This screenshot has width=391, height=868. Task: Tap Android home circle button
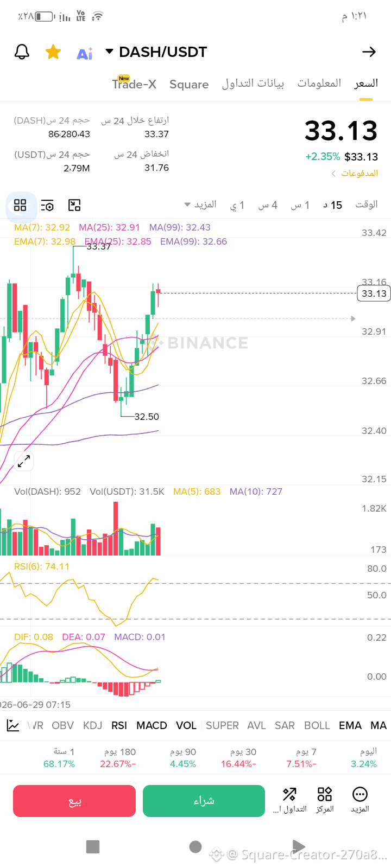(195, 846)
